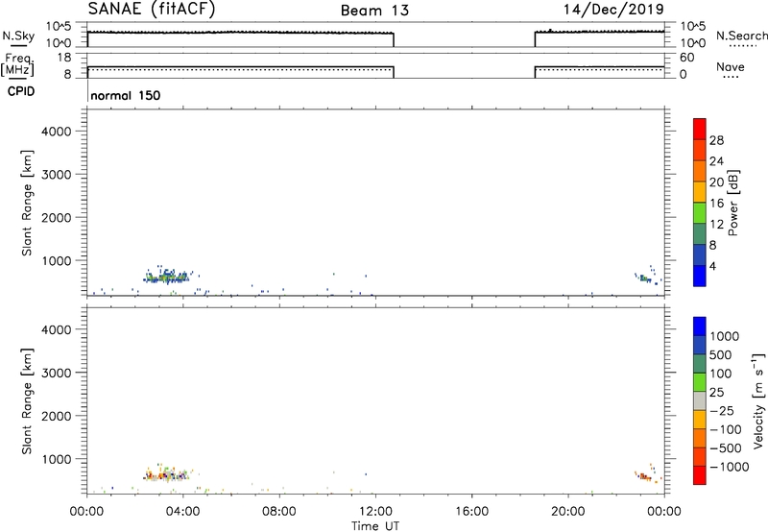Click the 18 tick on frequency axis

64,58
